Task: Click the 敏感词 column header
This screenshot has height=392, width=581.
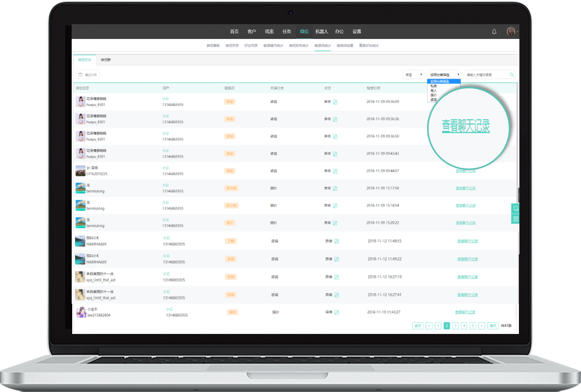Action: tap(229, 88)
